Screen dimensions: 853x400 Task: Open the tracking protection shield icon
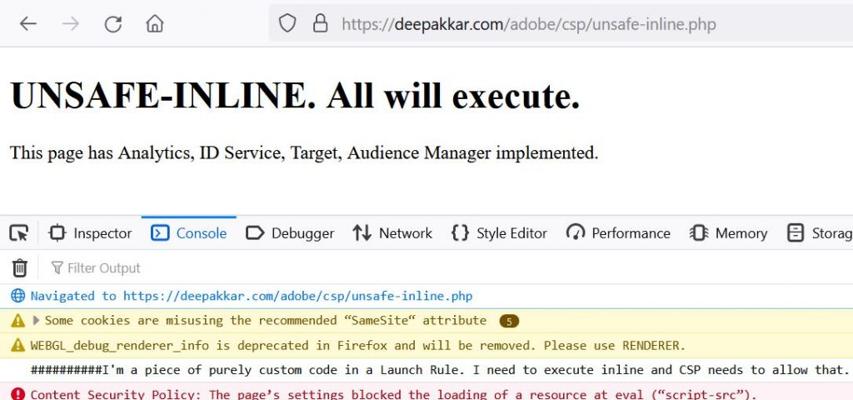(x=287, y=23)
